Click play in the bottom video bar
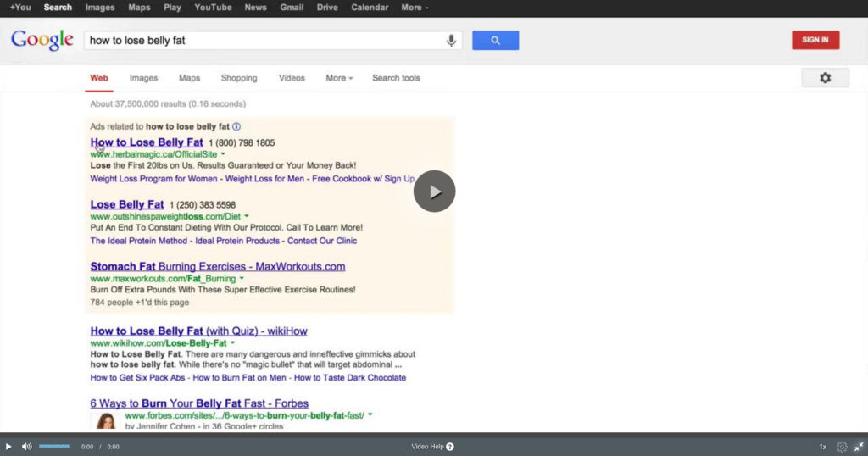This screenshot has height=456, width=868. coord(8,447)
